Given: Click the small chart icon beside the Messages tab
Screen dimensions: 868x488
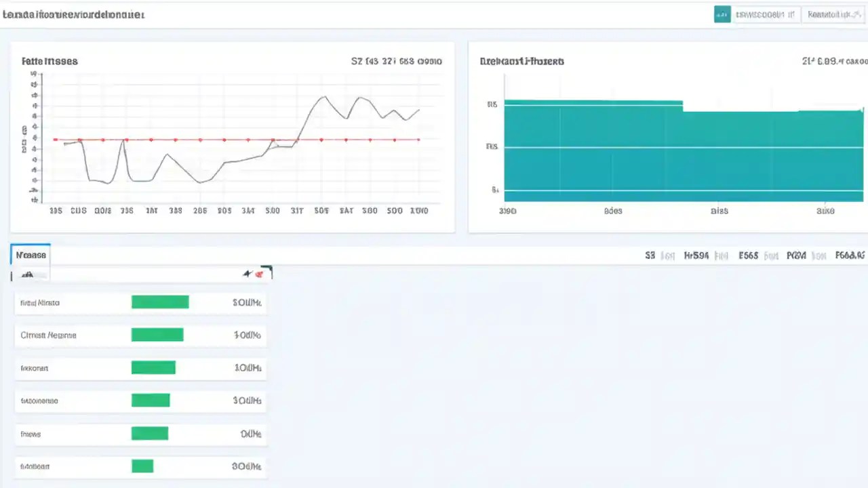Looking at the screenshot, I should point(27,274).
